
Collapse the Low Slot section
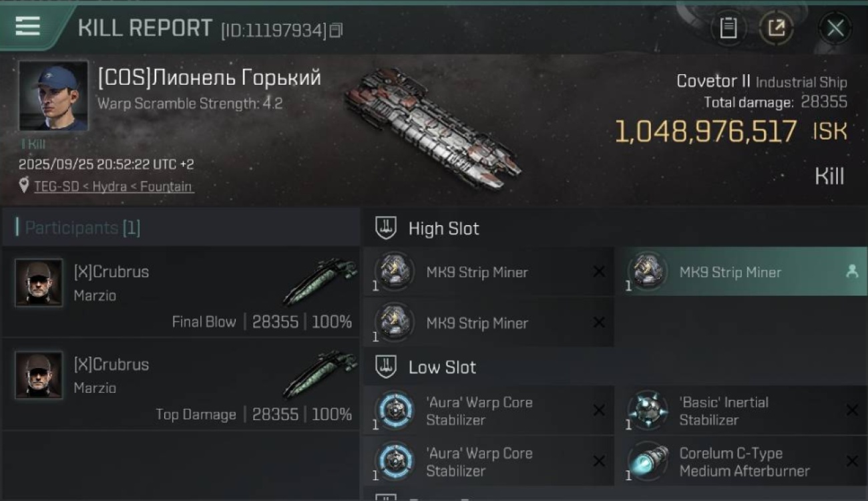[x=386, y=367]
